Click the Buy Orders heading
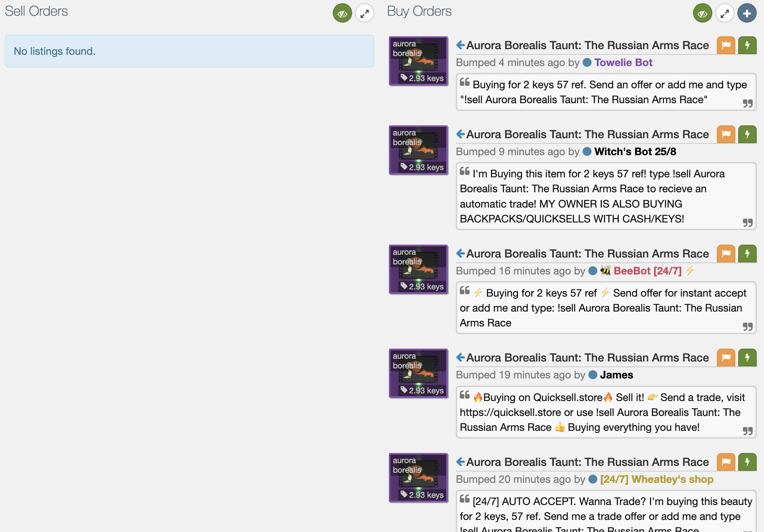Viewport: 764px width, 532px height. coord(419,11)
